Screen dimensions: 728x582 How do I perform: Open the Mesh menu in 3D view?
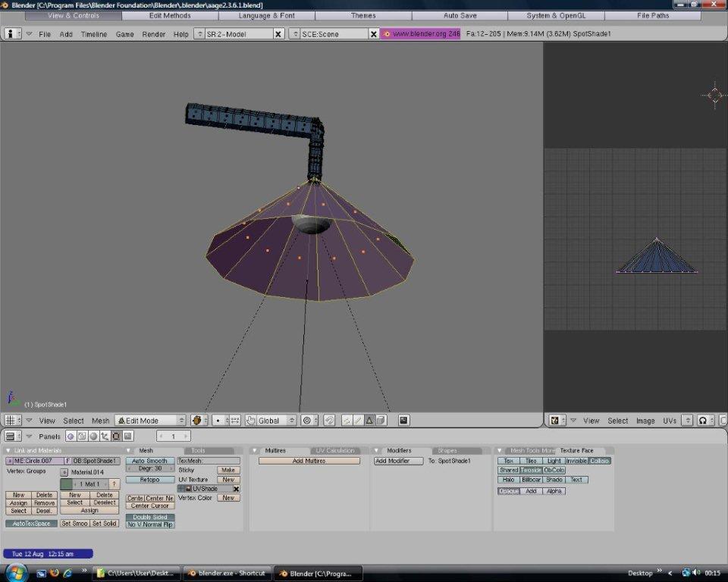click(100, 421)
